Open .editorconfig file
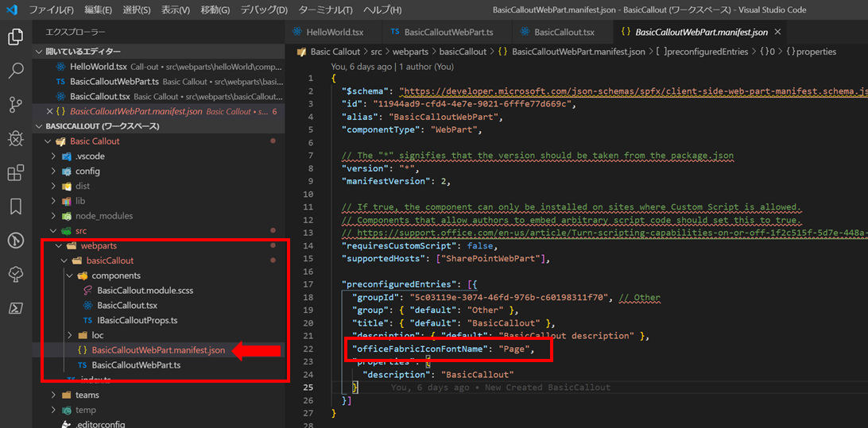This screenshot has height=428, width=868. (x=100, y=425)
